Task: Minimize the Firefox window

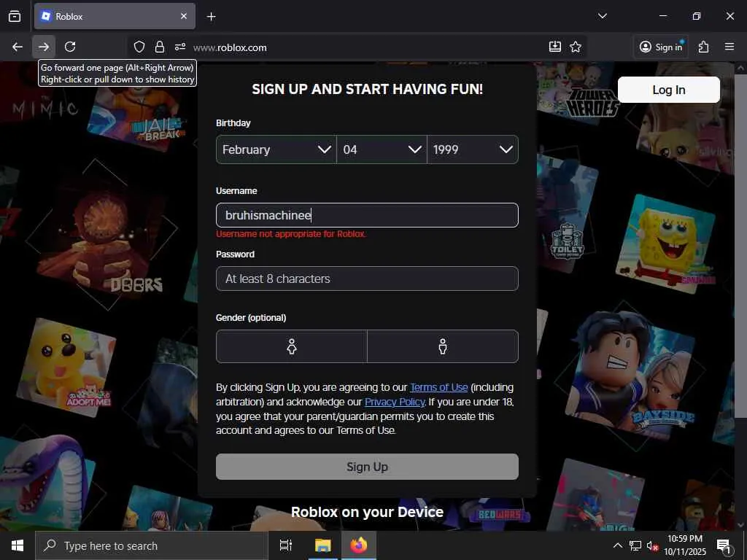Action: pos(662,16)
